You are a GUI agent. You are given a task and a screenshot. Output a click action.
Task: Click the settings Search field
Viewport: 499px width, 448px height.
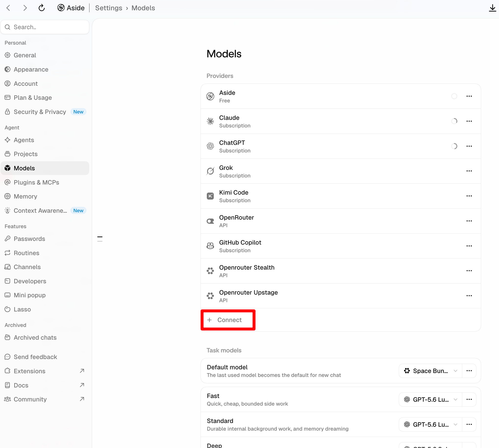coord(45,27)
